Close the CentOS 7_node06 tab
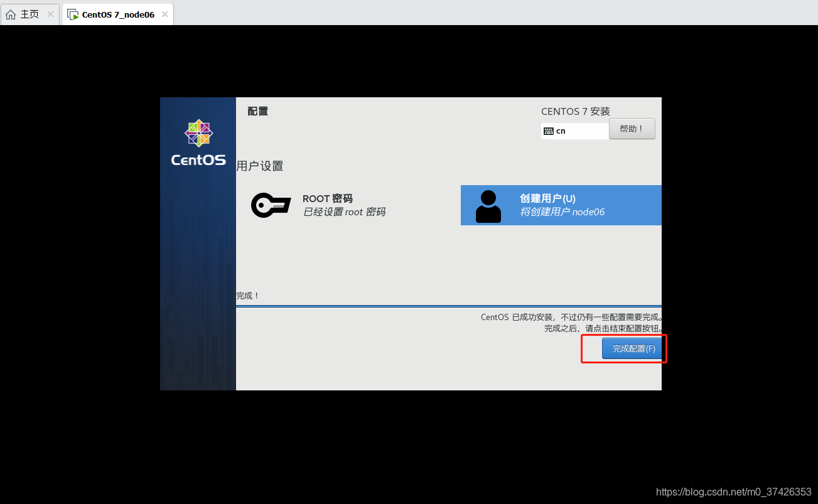The height and width of the screenshot is (504, 818). click(164, 14)
